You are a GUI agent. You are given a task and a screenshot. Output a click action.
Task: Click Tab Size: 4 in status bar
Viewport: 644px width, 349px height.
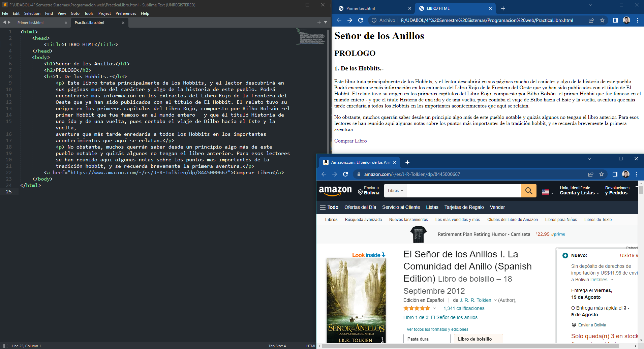click(277, 346)
